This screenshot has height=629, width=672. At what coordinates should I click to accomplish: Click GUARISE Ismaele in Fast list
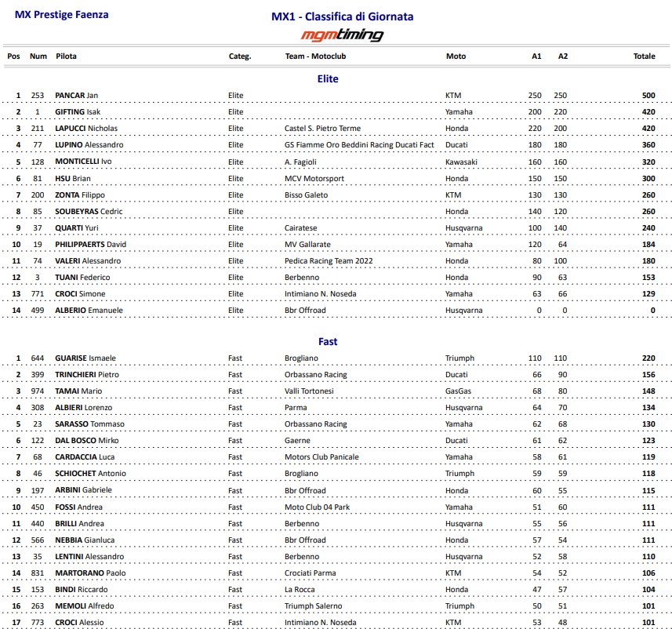click(85, 358)
